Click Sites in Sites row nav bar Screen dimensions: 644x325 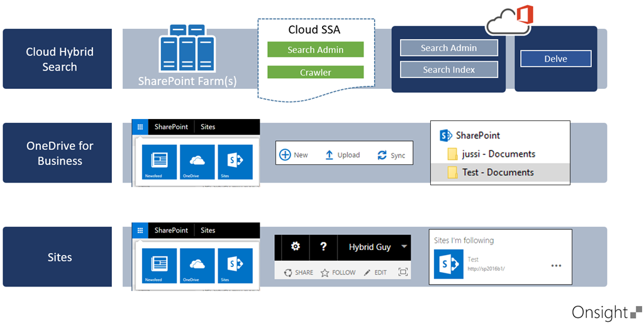[208, 231]
